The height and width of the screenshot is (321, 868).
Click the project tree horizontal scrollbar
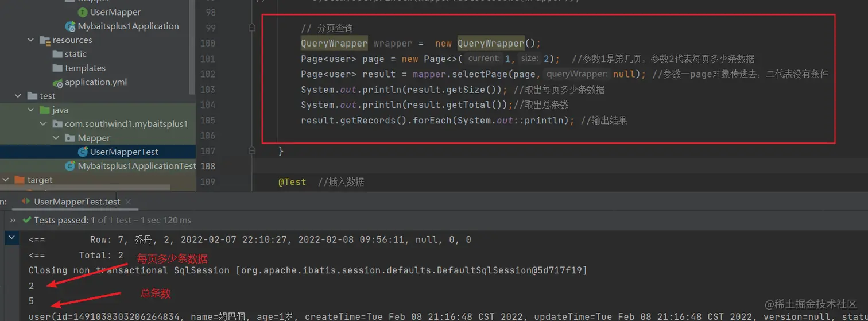85,188
